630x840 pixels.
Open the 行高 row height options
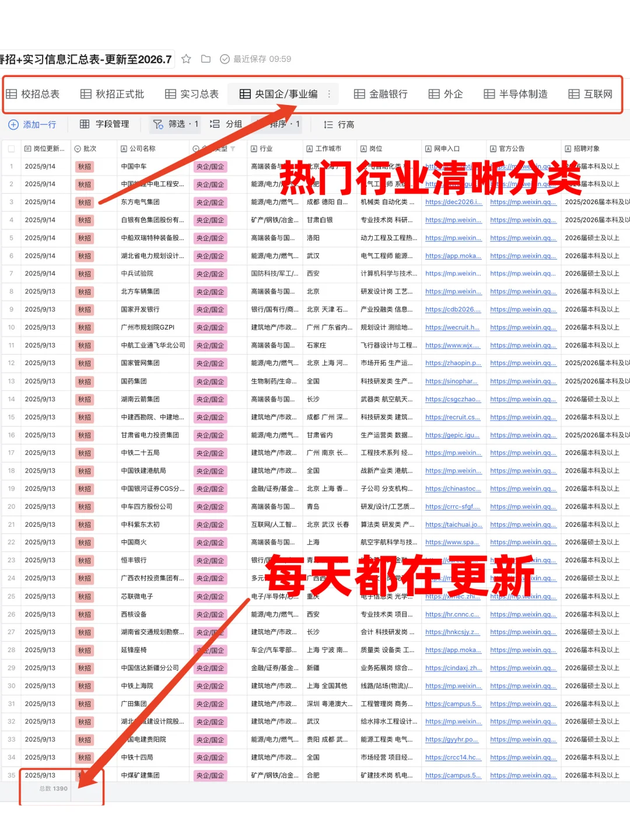tap(339, 125)
